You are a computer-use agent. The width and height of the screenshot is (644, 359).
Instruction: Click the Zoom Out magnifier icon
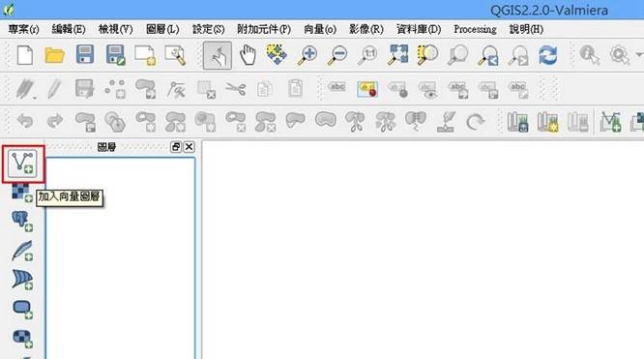[337, 55]
